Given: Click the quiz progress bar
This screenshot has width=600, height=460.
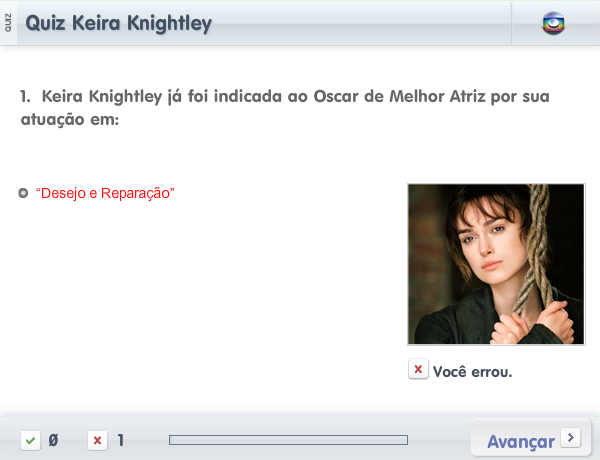Looking at the screenshot, I should [289, 440].
